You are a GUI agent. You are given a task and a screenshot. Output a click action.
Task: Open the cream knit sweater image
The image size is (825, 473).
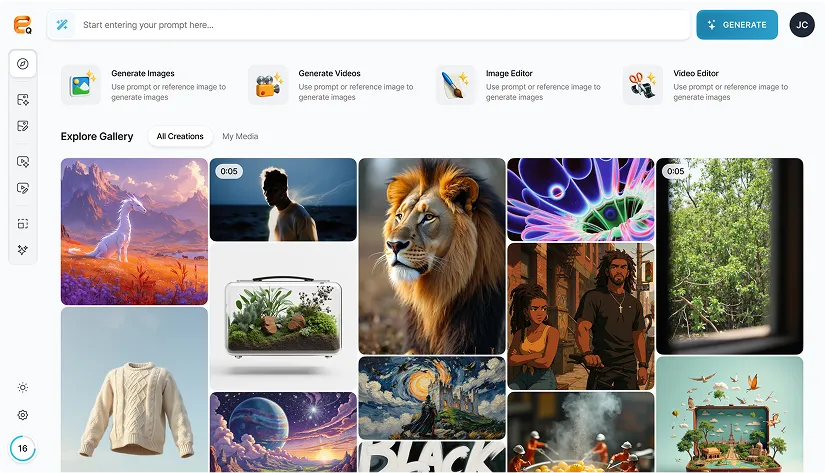[134, 390]
